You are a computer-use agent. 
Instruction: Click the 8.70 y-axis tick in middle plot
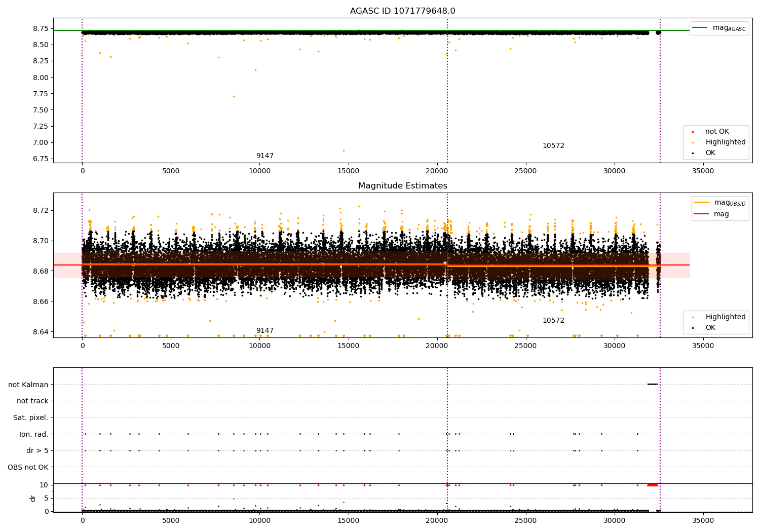pyautogui.click(x=40, y=241)
